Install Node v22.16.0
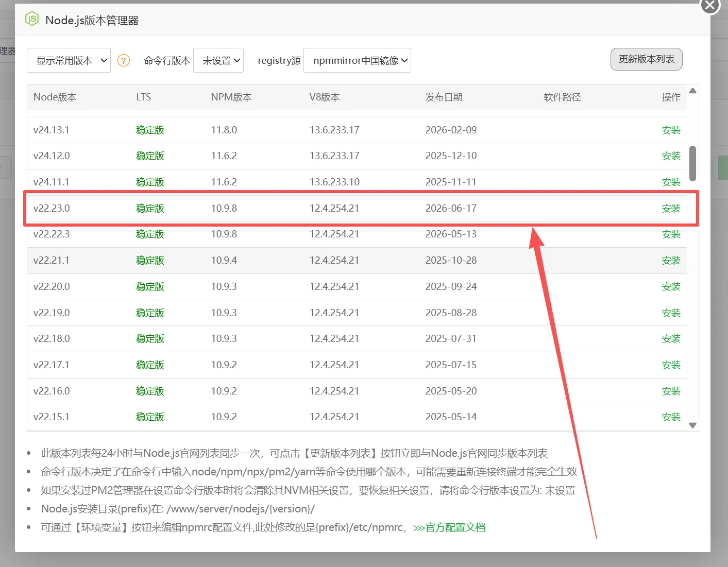The width and height of the screenshot is (728, 567). tap(671, 391)
